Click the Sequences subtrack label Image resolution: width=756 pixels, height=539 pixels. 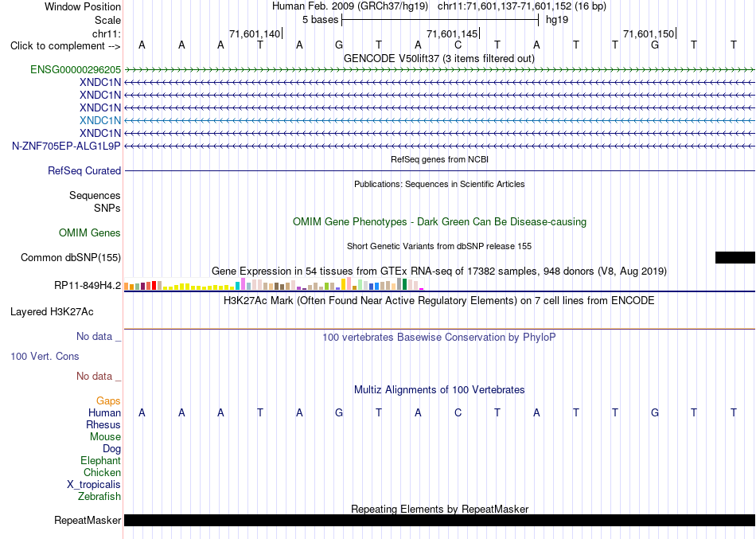[95, 195]
